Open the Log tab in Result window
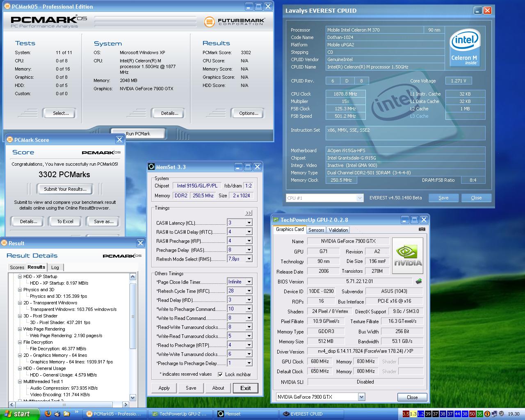 (x=55, y=267)
